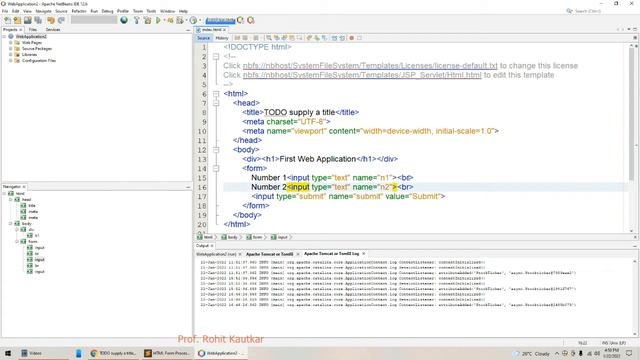Open the Edit menu
Image resolution: width=640 pixels, height=360 pixels.
coord(16,11)
